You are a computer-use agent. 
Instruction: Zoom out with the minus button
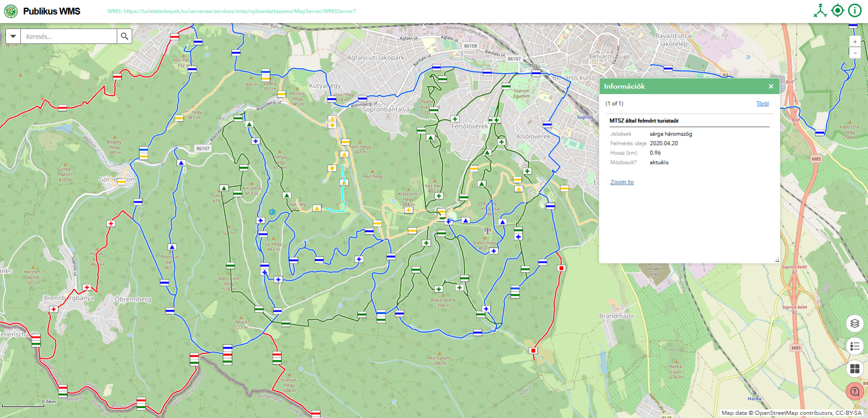pos(855,53)
